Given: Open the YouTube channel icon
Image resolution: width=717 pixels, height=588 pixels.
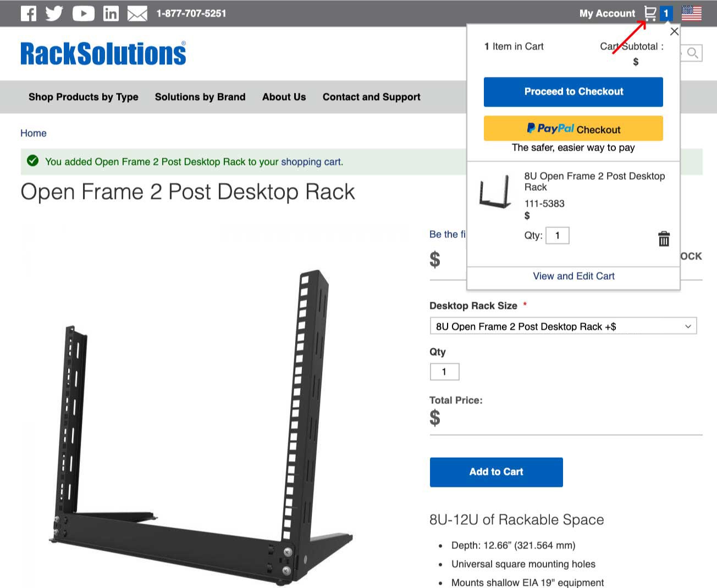Looking at the screenshot, I should pos(84,13).
